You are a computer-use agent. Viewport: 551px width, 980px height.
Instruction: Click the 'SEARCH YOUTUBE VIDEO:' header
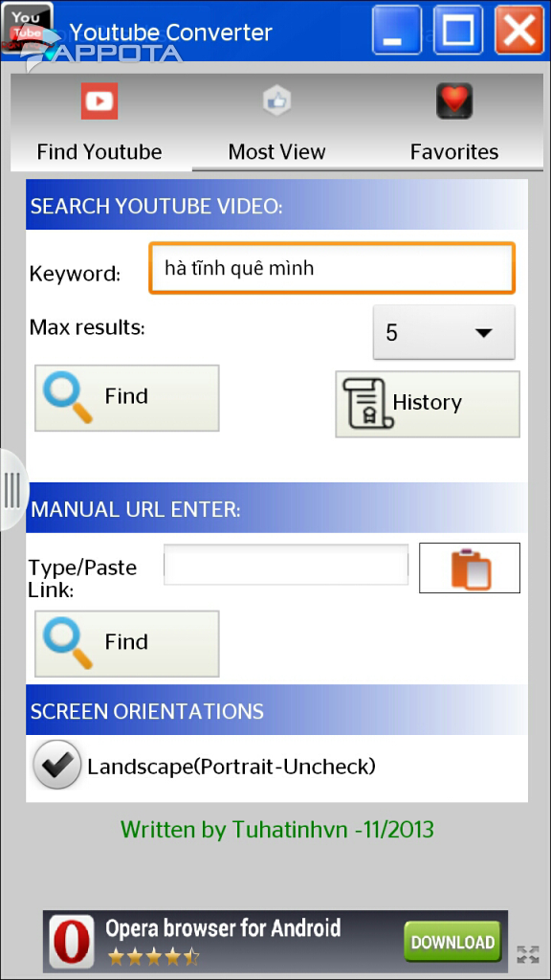[157, 207]
